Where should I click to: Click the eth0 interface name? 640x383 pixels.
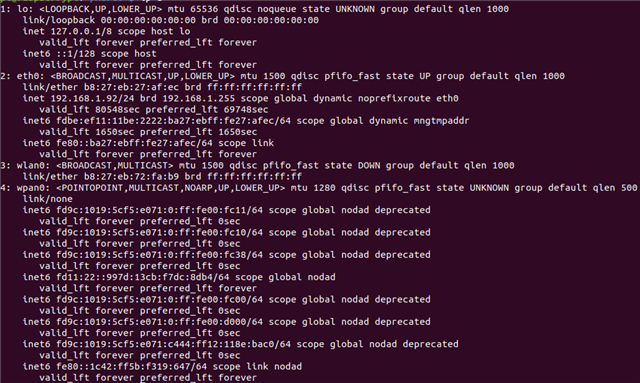tap(28, 76)
